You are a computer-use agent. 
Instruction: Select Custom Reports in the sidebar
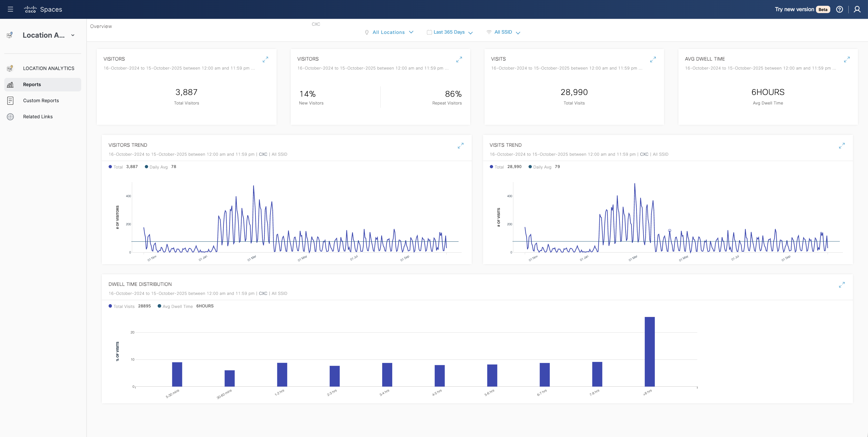41,101
